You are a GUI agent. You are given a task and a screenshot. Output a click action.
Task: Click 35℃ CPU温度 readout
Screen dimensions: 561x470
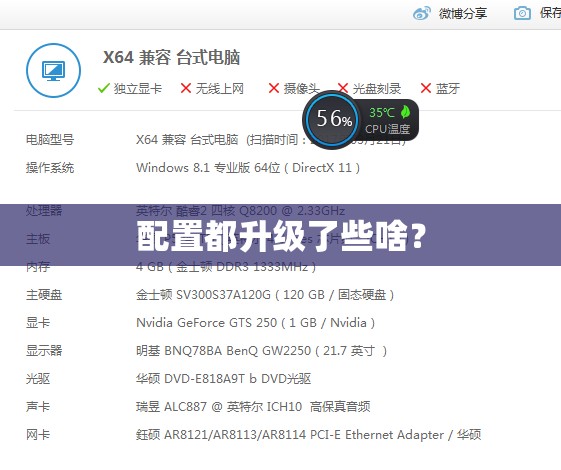(x=387, y=121)
